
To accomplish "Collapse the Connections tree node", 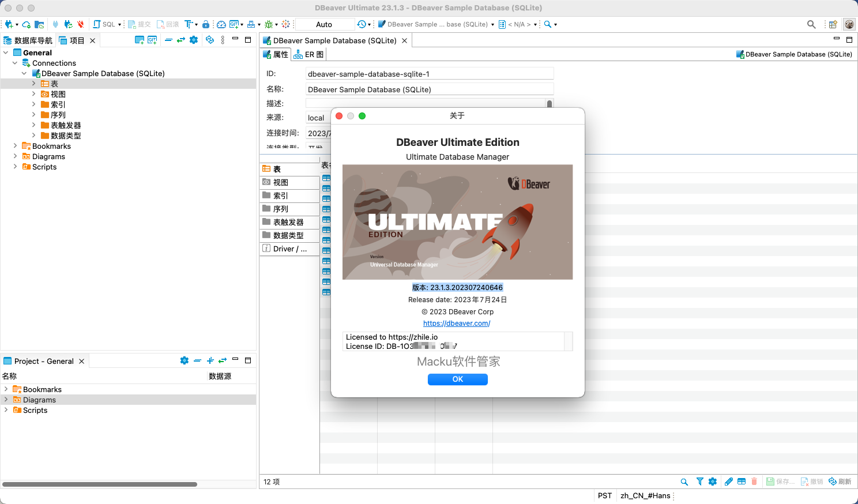I will pyautogui.click(x=15, y=63).
